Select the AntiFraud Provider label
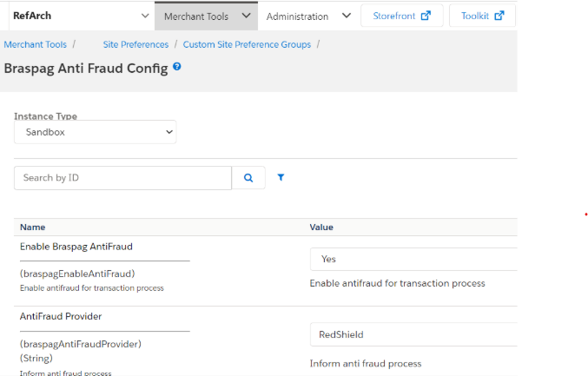The image size is (588, 376). 61,316
